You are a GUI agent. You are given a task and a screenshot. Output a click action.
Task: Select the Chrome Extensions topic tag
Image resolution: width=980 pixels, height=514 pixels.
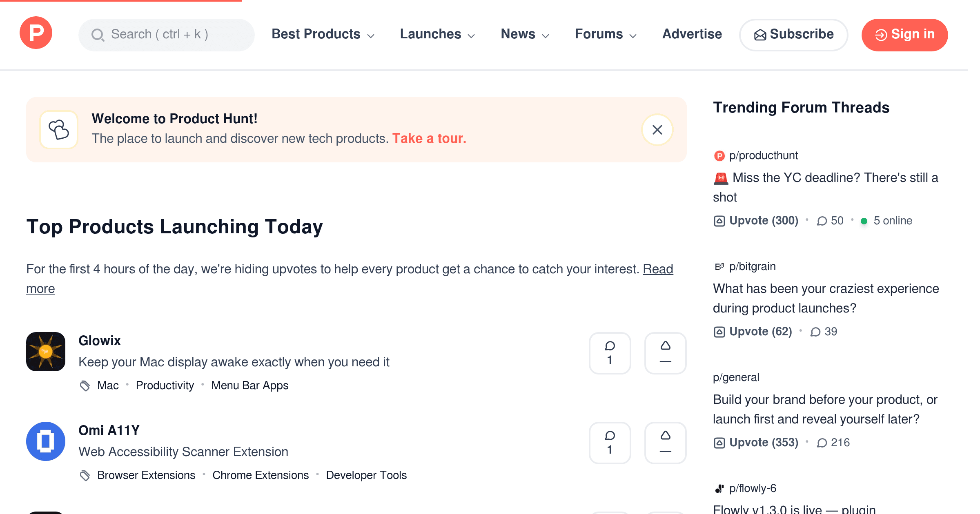261,475
